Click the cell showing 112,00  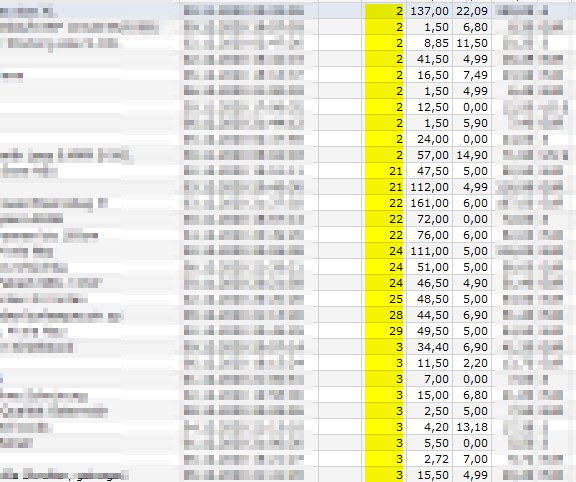click(x=429, y=187)
